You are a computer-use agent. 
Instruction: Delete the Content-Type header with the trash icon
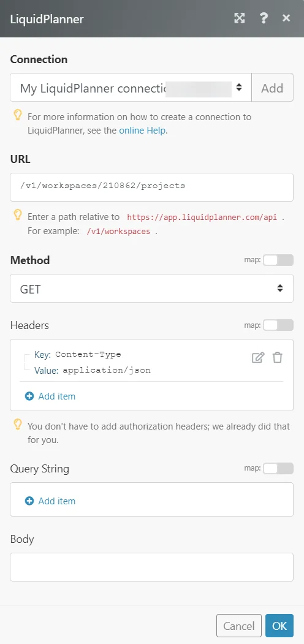[x=277, y=357]
